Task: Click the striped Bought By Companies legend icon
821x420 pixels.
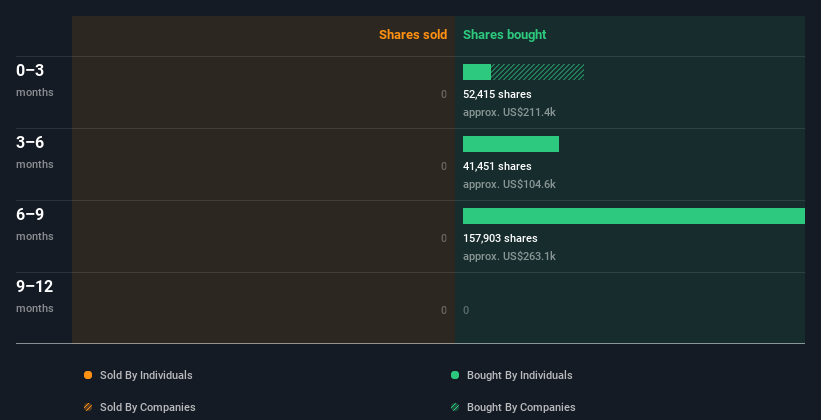Action: [455, 407]
